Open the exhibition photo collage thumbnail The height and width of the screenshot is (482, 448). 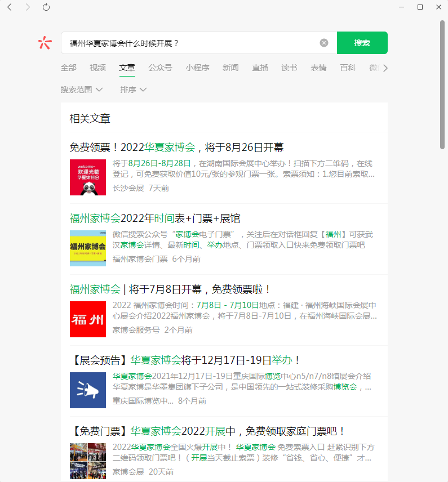pyautogui.click(x=88, y=461)
